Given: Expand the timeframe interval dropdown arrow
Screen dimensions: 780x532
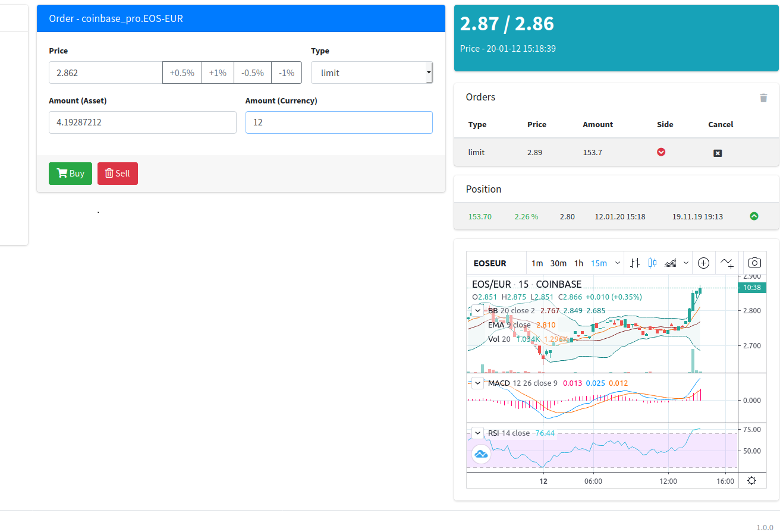Looking at the screenshot, I should (618, 263).
